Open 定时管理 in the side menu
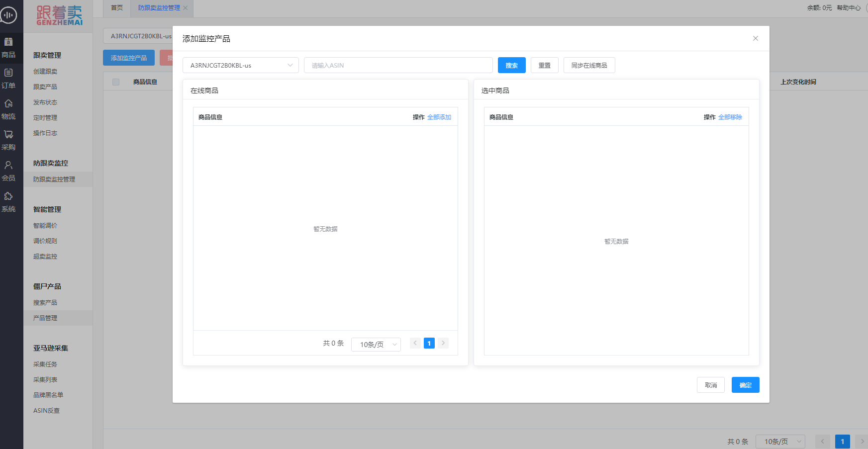The image size is (868, 449). pos(45,118)
